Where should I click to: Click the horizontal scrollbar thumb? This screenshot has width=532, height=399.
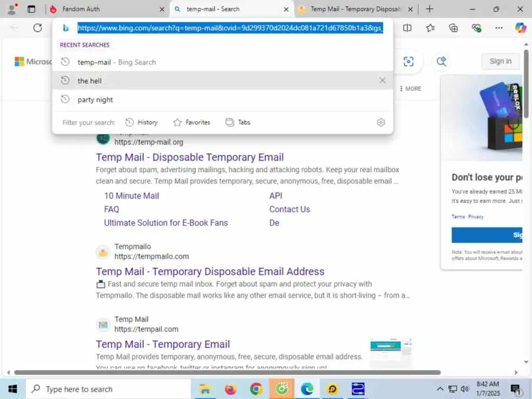coord(228,373)
